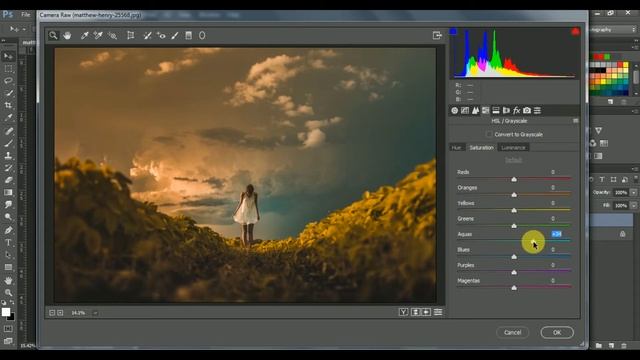Image resolution: width=640 pixels, height=360 pixels.
Task: Enable Convert to Grayscale checkbox
Action: tap(489, 134)
